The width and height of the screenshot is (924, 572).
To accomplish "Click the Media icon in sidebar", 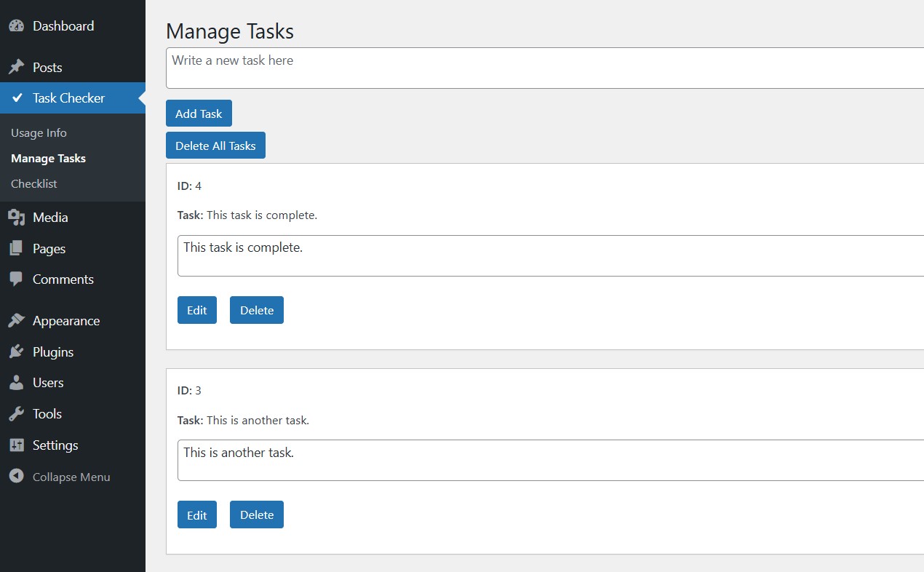I will coord(16,218).
